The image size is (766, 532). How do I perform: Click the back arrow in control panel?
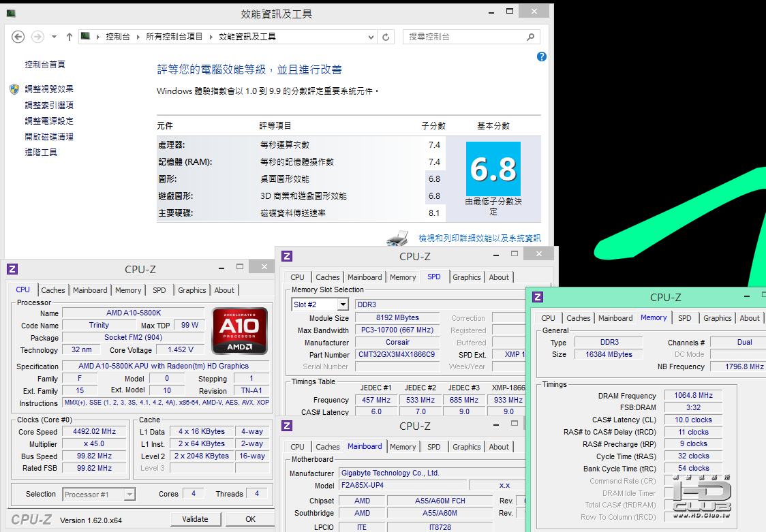pos(18,37)
